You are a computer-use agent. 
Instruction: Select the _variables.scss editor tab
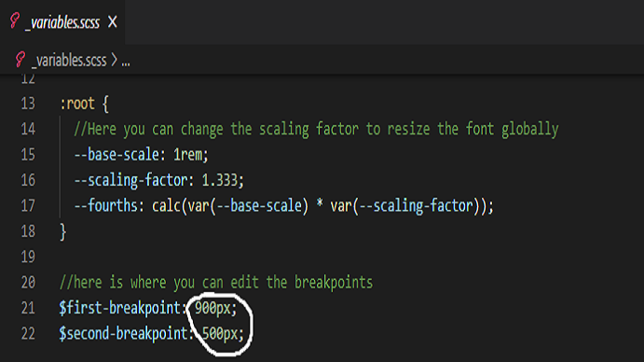coord(62,22)
